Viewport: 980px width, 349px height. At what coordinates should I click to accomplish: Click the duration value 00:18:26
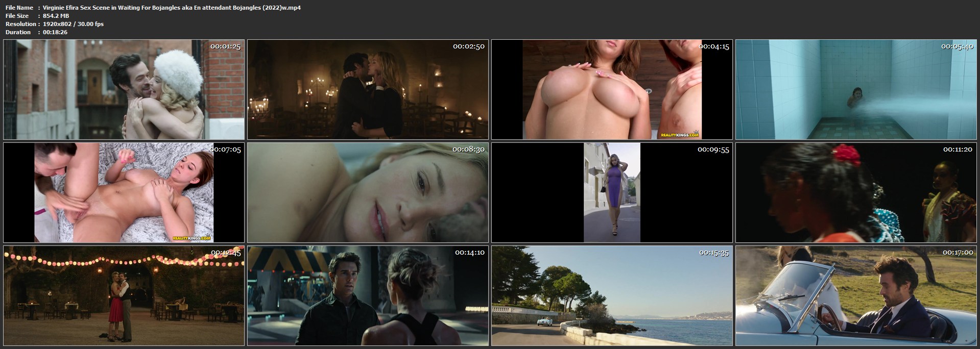[x=55, y=32]
